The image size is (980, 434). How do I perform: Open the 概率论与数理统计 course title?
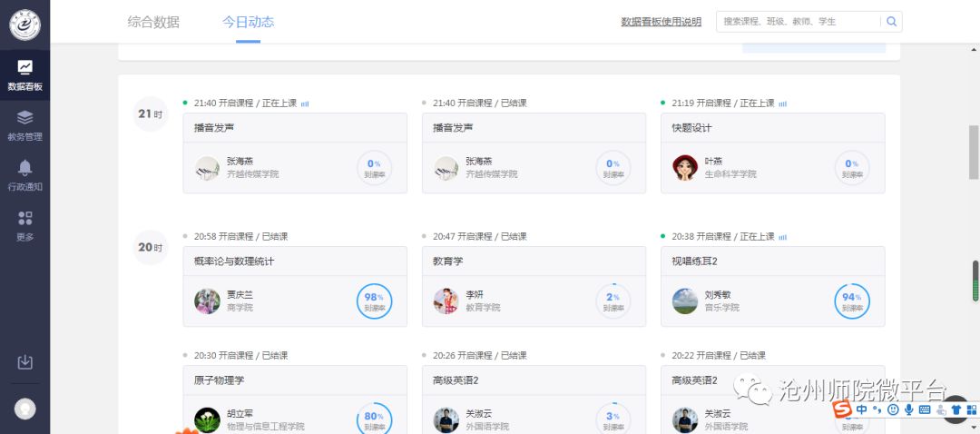click(x=234, y=261)
